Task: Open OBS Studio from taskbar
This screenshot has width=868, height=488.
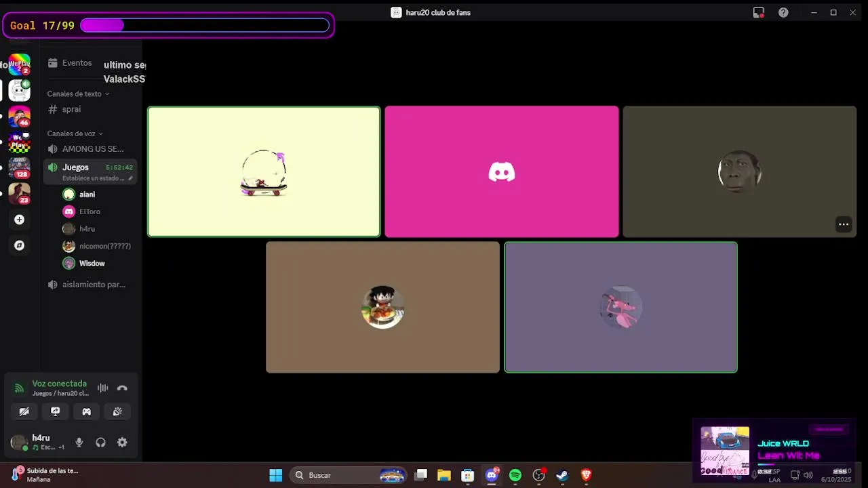Action: coord(539,475)
